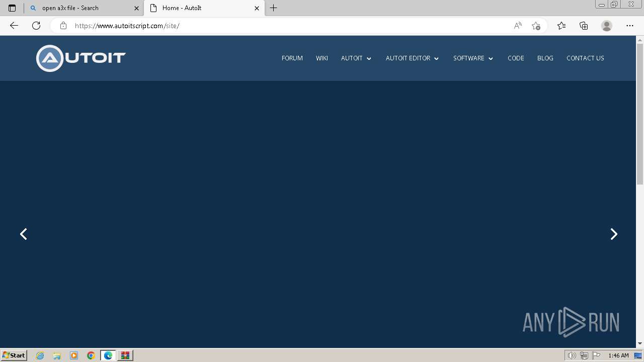Open the WIKI link
This screenshot has height=362, width=644.
coord(322,58)
